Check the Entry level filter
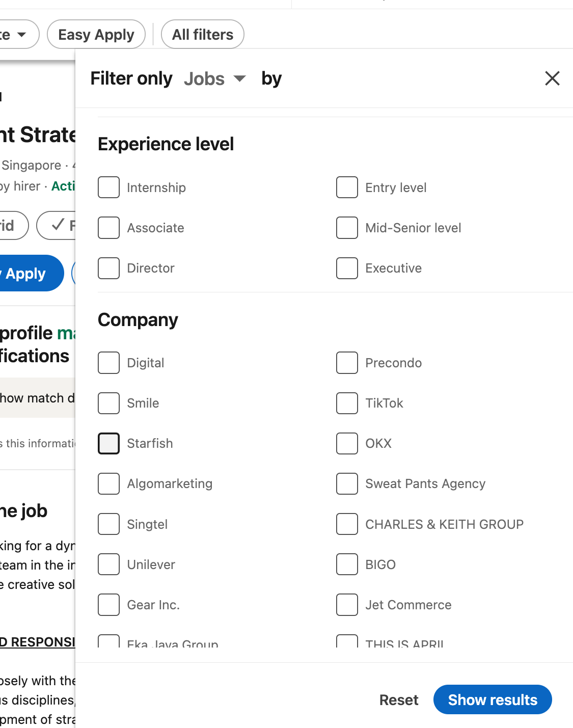Screen dimensions: 573x728 tap(347, 187)
